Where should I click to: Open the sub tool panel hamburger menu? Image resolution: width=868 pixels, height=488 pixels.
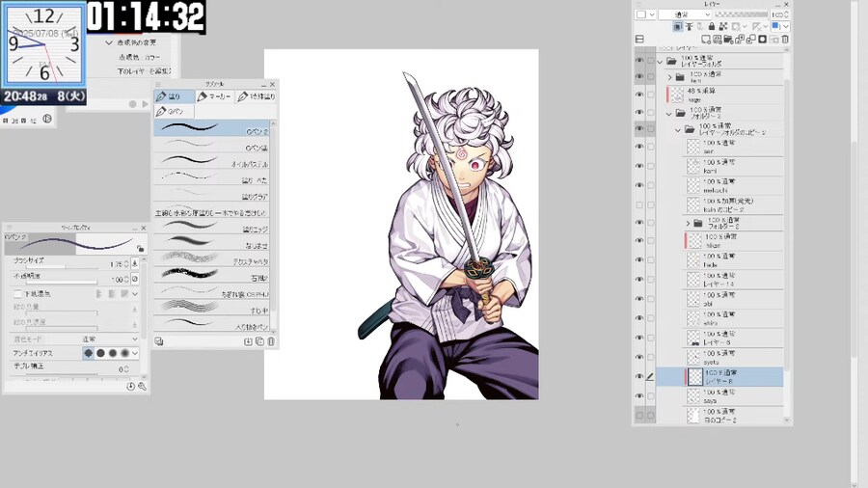point(158,84)
